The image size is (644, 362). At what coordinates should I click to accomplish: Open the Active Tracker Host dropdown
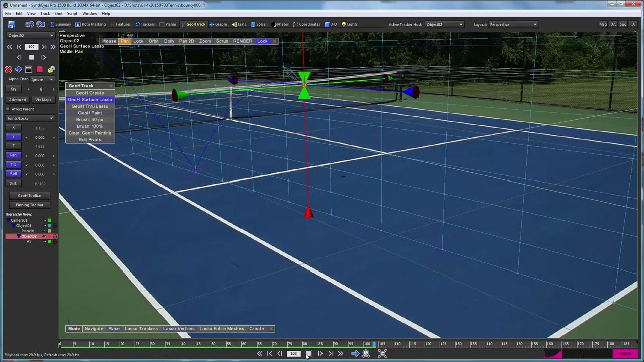[444, 24]
